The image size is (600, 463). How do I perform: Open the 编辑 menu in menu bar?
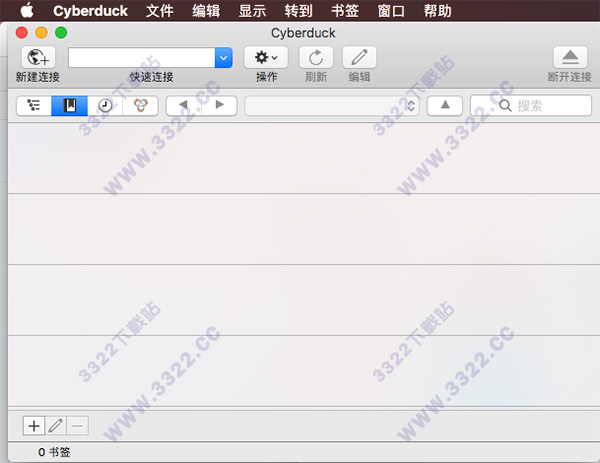pyautogui.click(x=206, y=11)
